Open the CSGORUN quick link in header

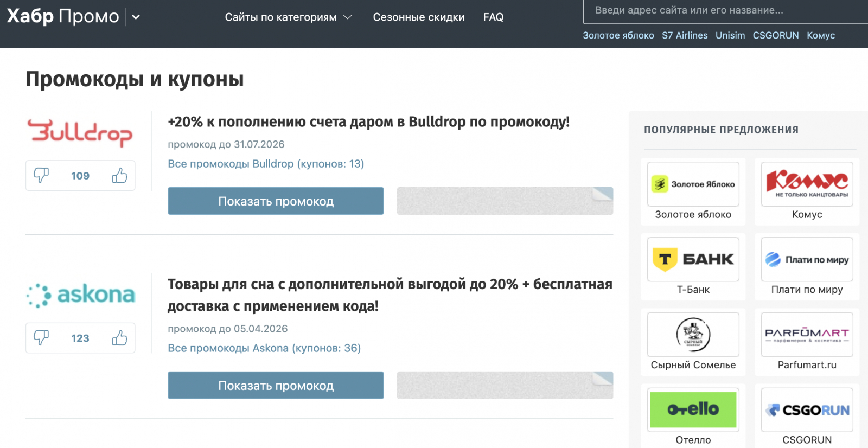click(x=775, y=35)
